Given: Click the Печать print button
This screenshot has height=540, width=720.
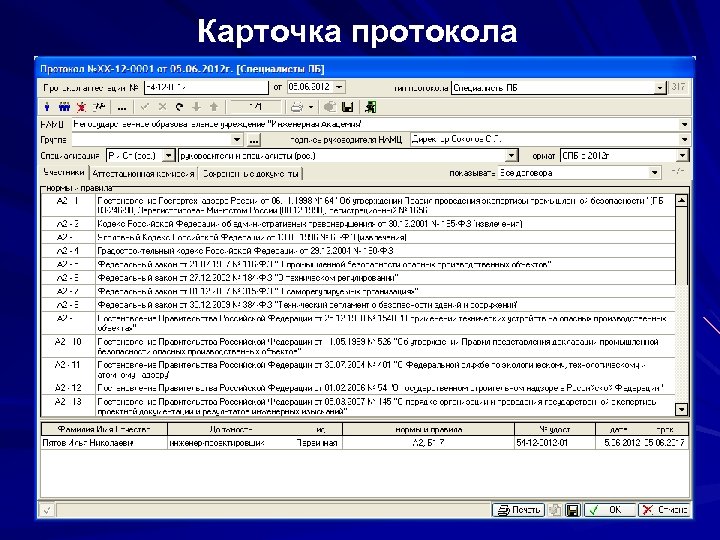Looking at the screenshot, I should click(x=518, y=510).
